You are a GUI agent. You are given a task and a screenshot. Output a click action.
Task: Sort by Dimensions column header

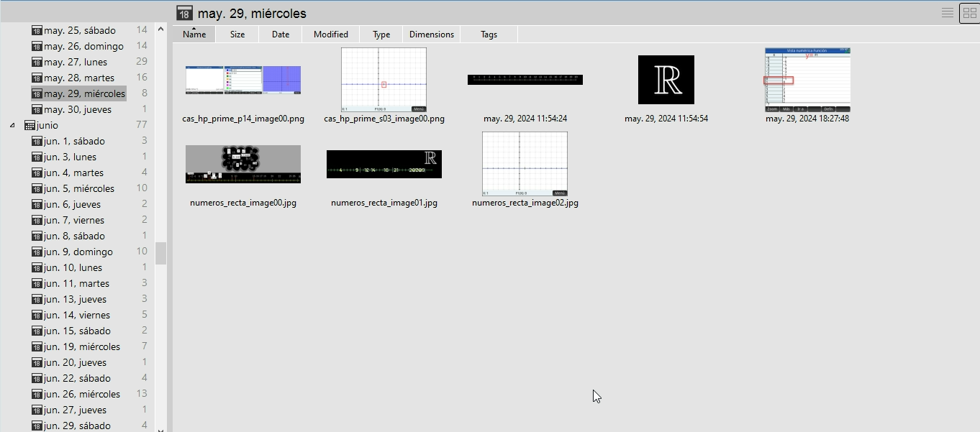[432, 34]
